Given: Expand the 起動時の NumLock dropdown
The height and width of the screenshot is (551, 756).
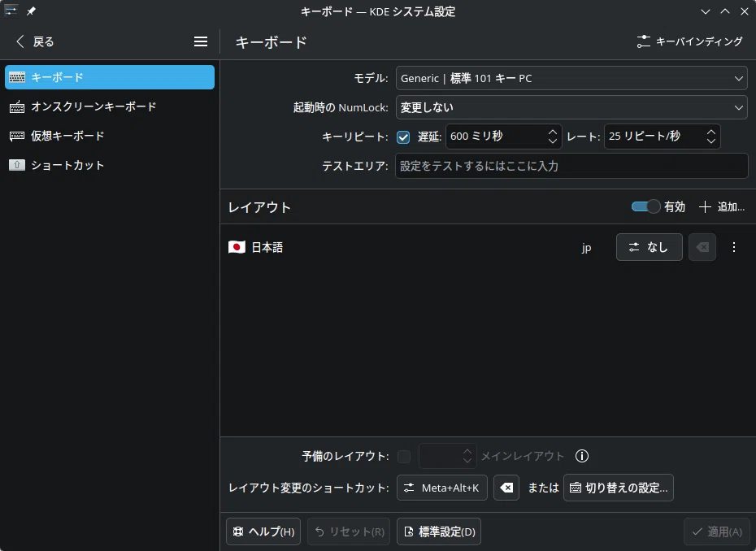Looking at the screenshot, I should 571,107.
